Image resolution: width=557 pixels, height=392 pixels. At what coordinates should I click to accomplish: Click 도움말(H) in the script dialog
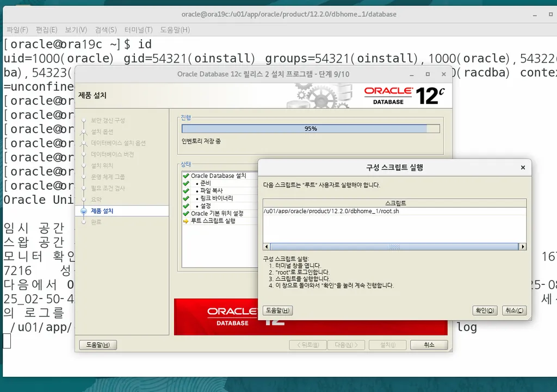tap(278, 310)
